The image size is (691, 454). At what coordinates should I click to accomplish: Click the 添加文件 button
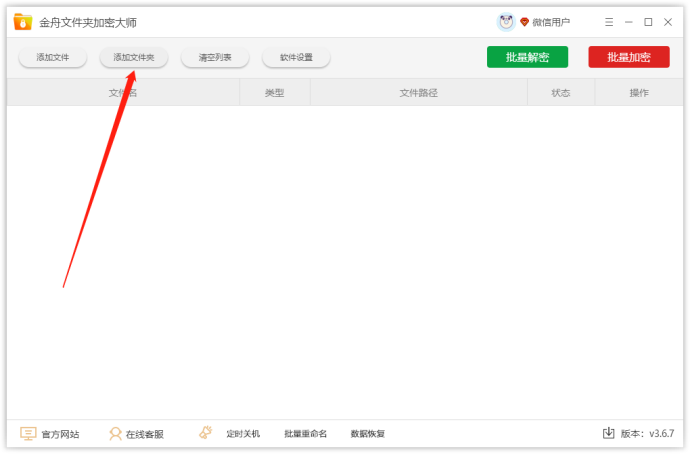[x=52, y=57]
